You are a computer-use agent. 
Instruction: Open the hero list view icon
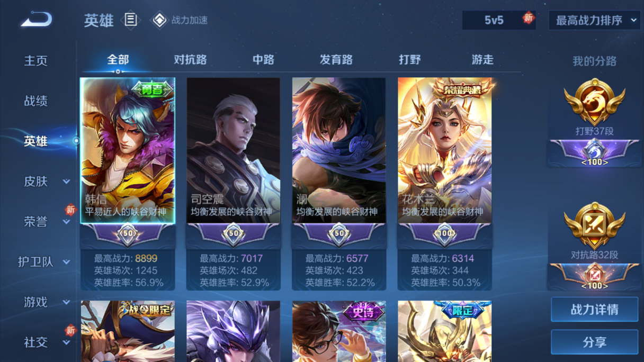click(x=130, y=20)
